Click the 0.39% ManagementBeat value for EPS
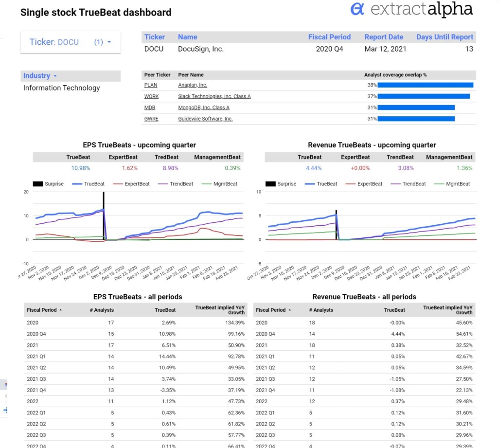Image resolution: width=498 pixels, height=448 pixels. pos(233,168)
